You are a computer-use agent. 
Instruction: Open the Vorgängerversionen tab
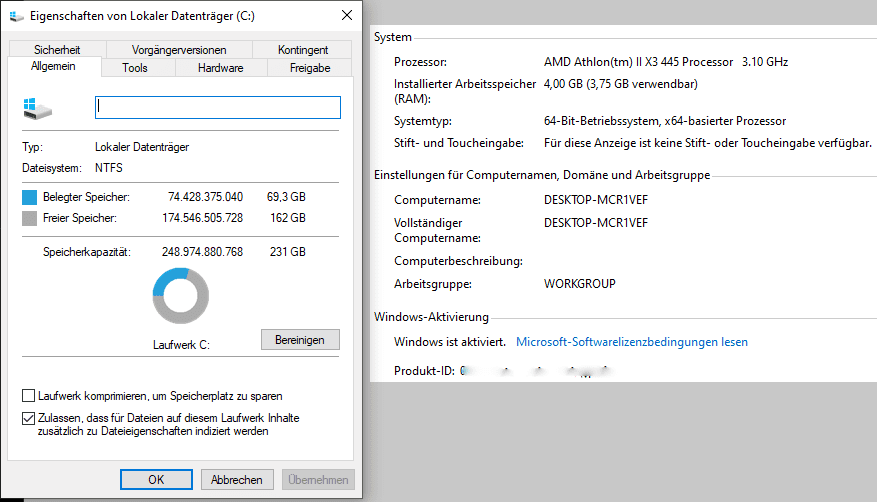tap(179, 49)
